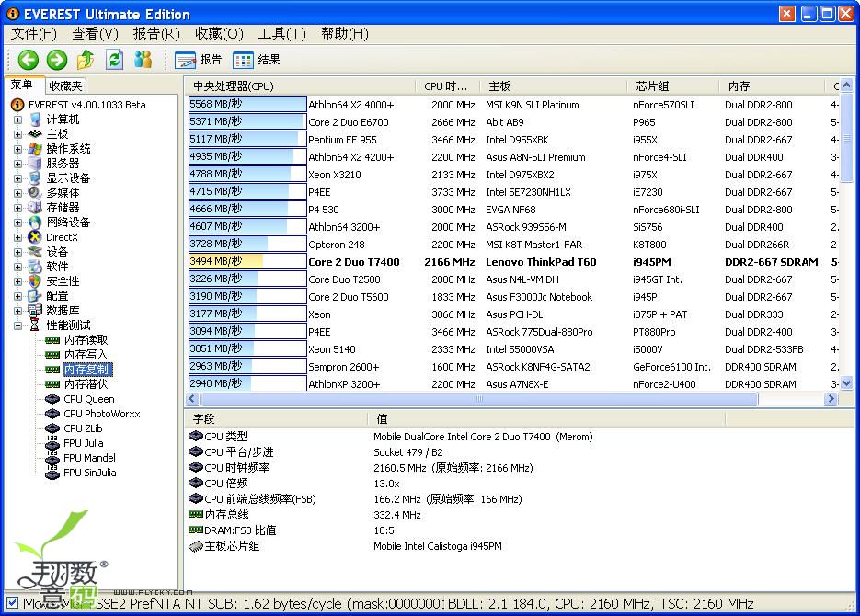Image resolution: width=860 pixels, height=616 pixels.
Task: Select the DirectX tree icon
Action: click(35, 237)
